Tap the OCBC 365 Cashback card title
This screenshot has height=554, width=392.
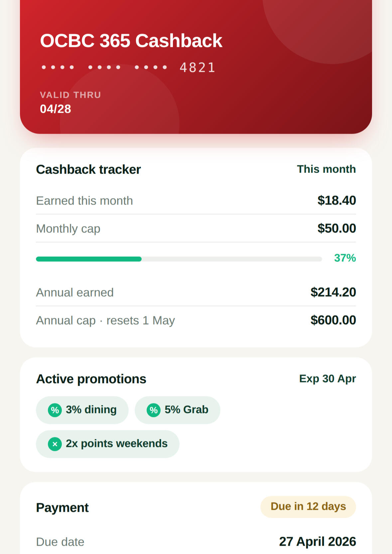[x=131, y=41]
